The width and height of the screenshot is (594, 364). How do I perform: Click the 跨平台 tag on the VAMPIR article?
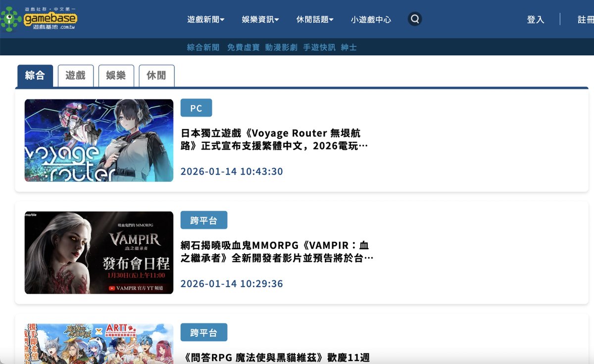204,220
